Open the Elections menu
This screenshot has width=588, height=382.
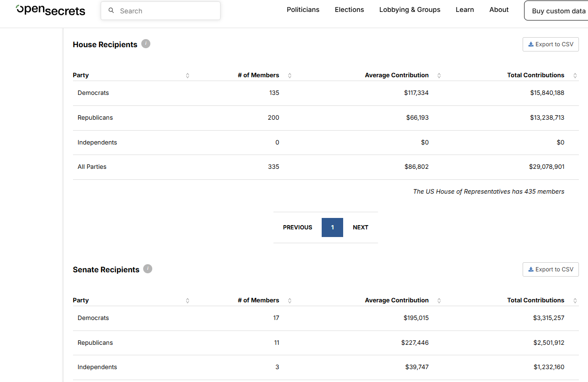click(349, 10)
